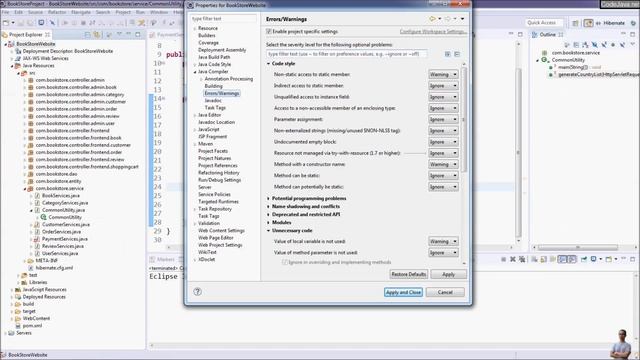Click the Open Perspective icon near Quick Access

click(575, 23)
